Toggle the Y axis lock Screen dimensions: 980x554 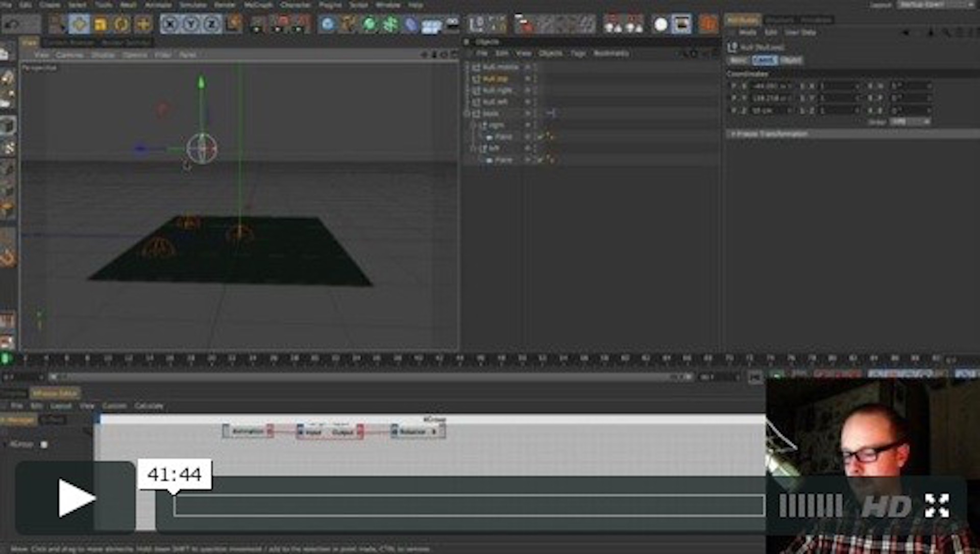(190, 24)
